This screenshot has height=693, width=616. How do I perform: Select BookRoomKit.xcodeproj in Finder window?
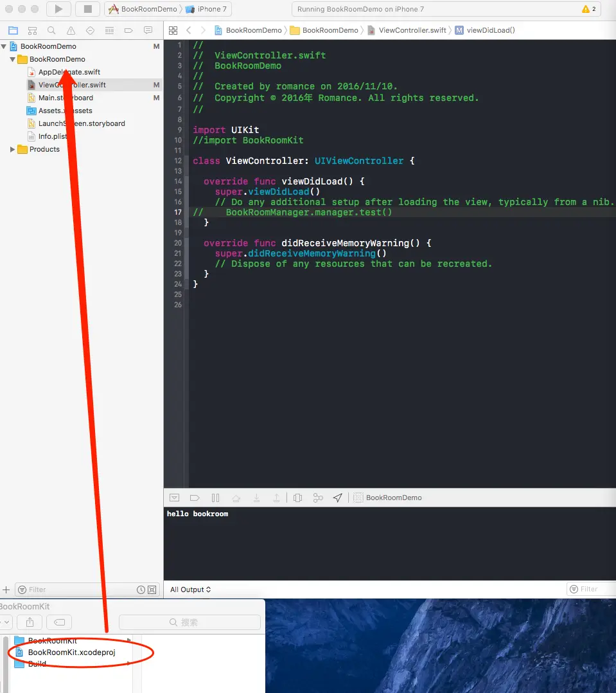point(71,652)
